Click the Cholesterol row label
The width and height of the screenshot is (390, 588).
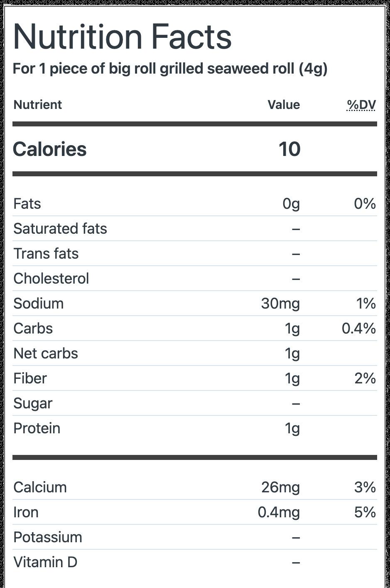(51, 279)
